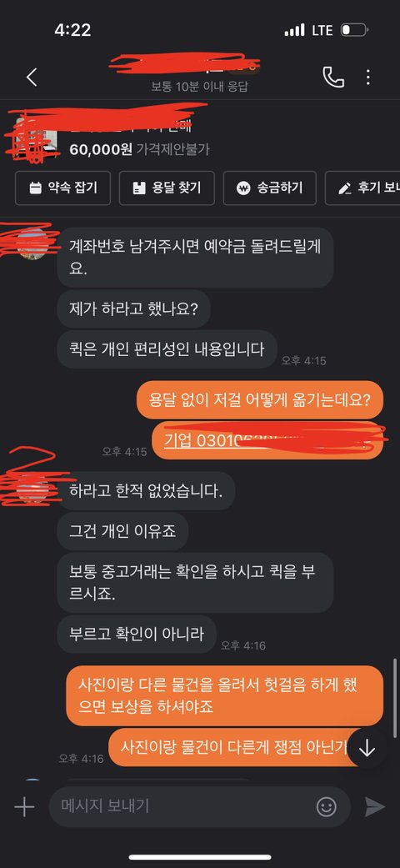Open 송금하기 to send money
This screenshot has width=400, height=868.
click(269, 188)
